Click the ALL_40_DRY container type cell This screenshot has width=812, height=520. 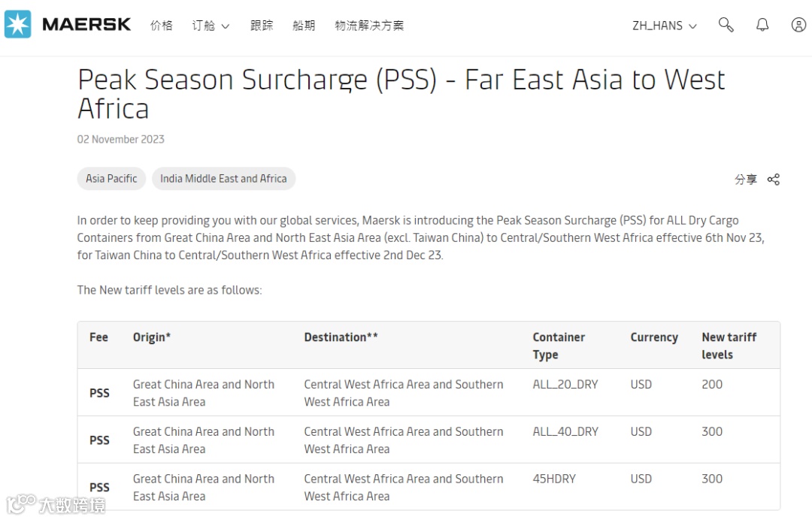click(565, 431)
